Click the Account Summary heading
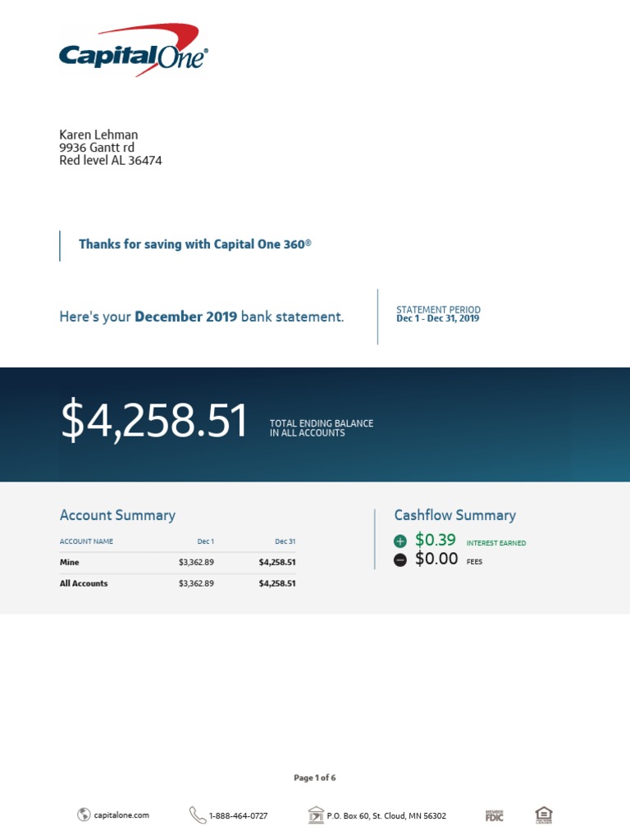The image size is (630, 840). pyautogui.click(x=117, y=515)
